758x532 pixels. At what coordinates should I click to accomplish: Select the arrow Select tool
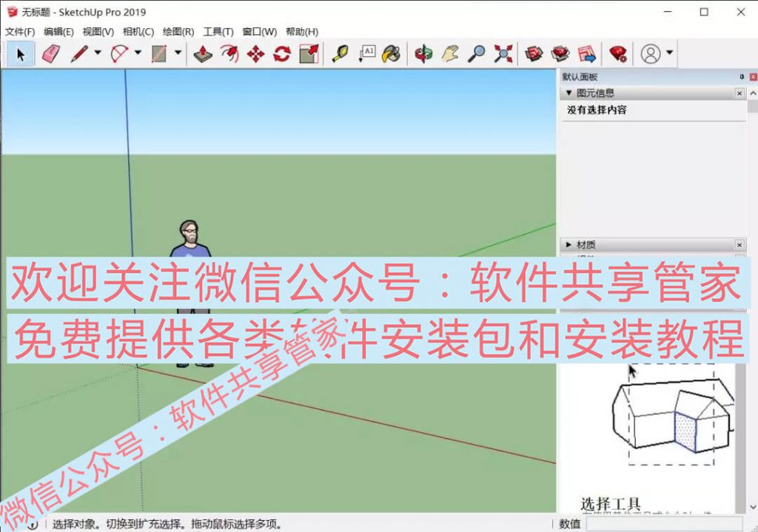(20, 53)
